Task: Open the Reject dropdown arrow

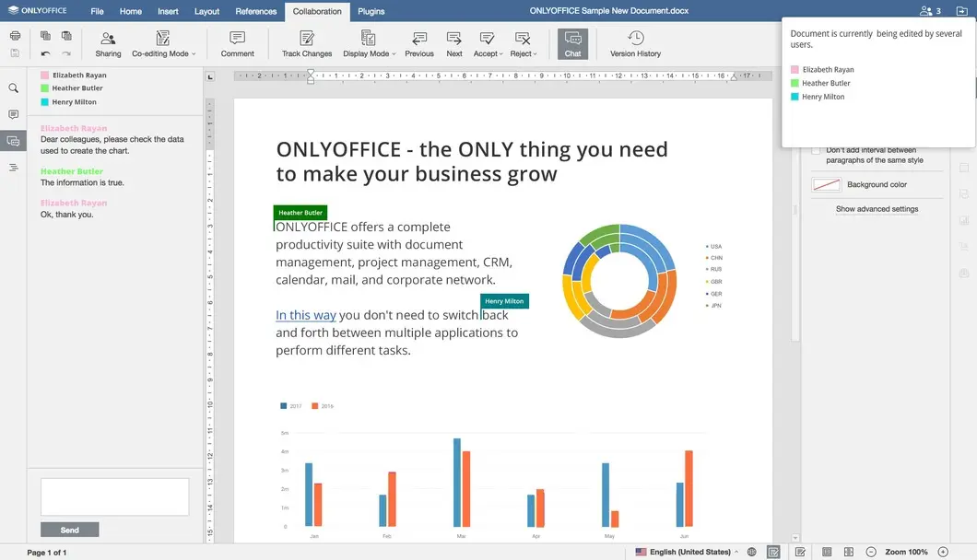Action: (535, 54)
